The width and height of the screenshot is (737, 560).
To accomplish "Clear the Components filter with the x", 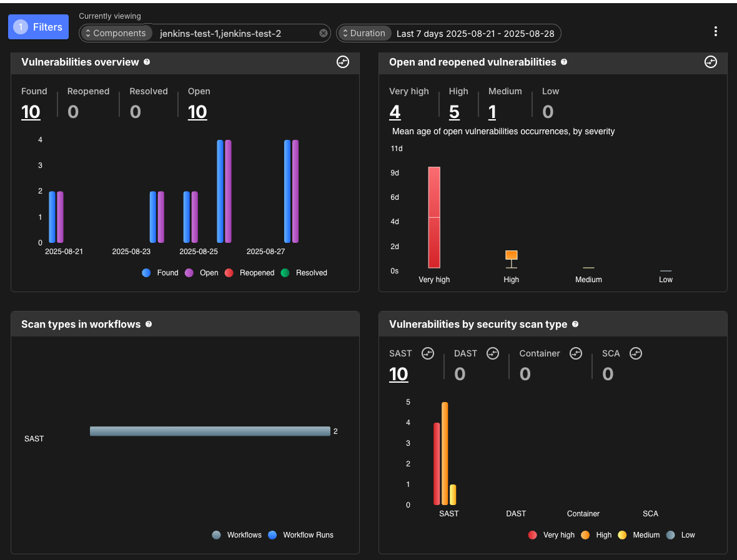I will tap(323, 33).
